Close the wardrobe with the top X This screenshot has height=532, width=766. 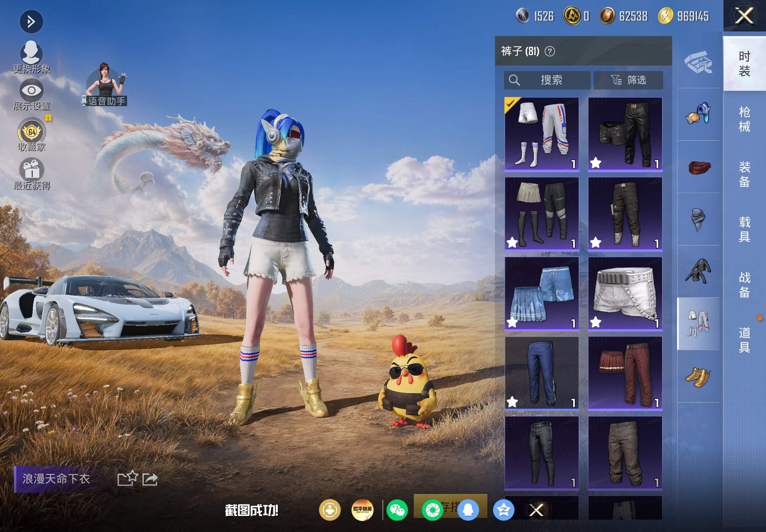coord(744,16)
